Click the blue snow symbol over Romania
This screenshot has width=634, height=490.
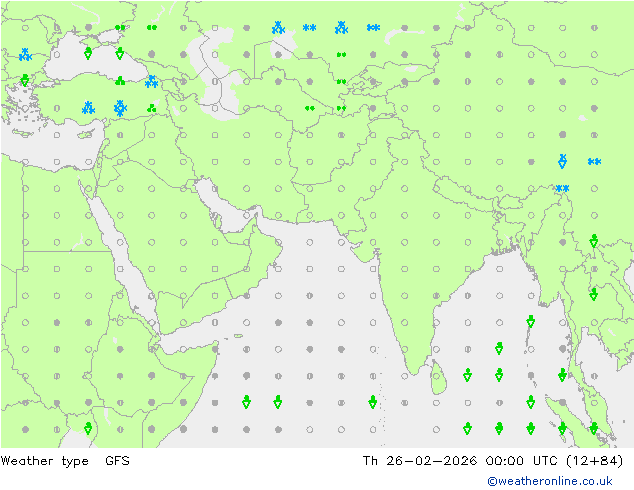coord(25,55)
